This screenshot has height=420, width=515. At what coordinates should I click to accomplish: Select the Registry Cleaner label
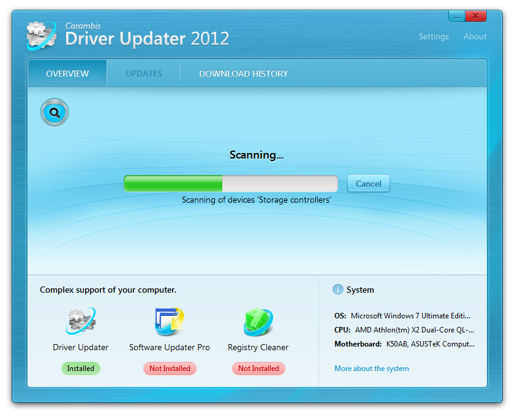[258, 347]
